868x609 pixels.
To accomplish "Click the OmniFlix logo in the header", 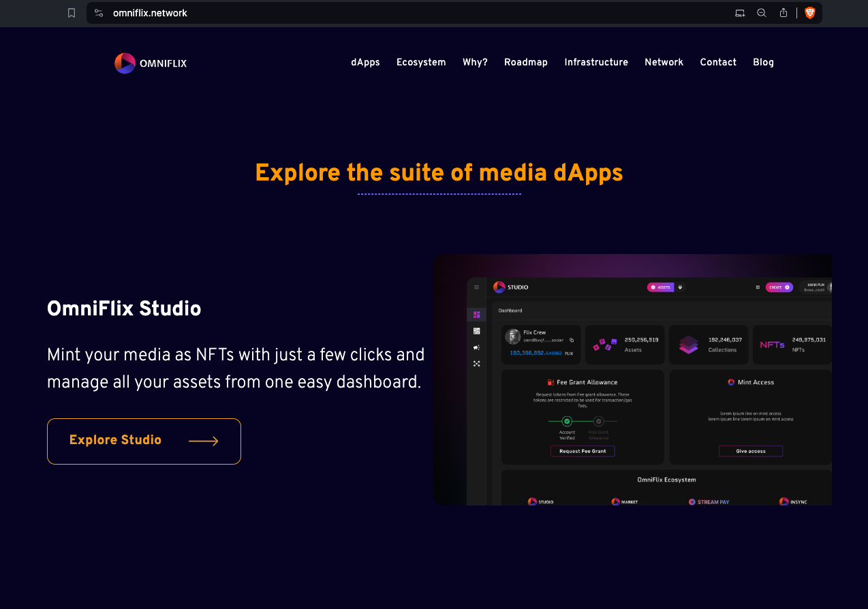I will (151, 63).
